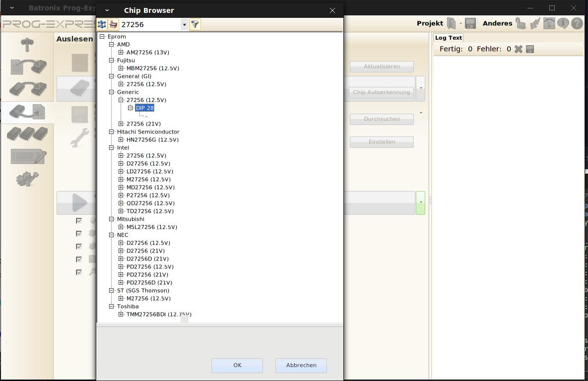Open the Projekt dropdown arrow
Image resolution: width=588 pixels, height=381 pixels.
point(460,24)
